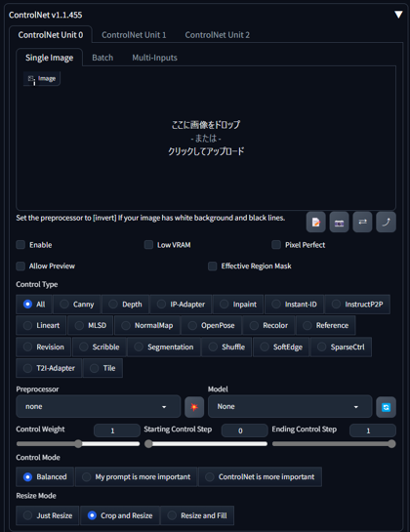Click the new canvas document icon
This screenshot has height=532, width=410.
point(316,223)
